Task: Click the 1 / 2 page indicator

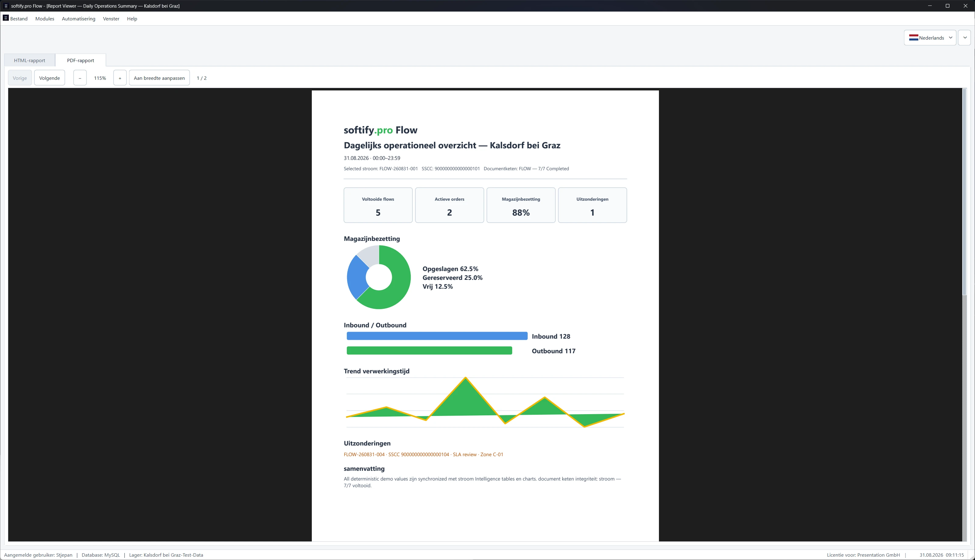Action: pos(202,78)
